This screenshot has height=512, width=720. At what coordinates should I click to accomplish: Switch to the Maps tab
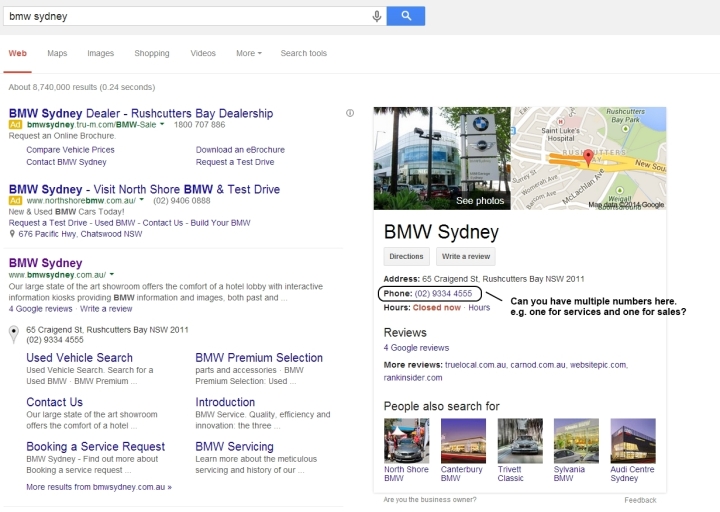click(57, 53)
